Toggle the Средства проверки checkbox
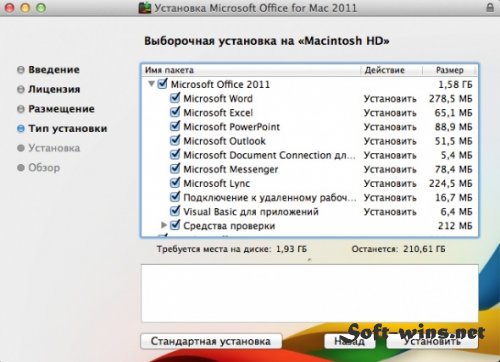The width and height of the screenshot is (500, 362). (175, 225)
